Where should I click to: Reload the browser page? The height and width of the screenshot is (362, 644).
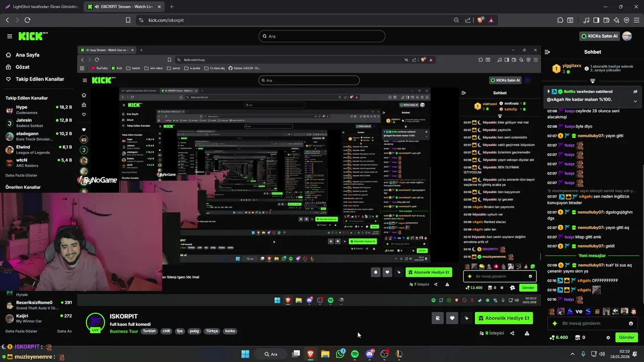tap(27, 20)
